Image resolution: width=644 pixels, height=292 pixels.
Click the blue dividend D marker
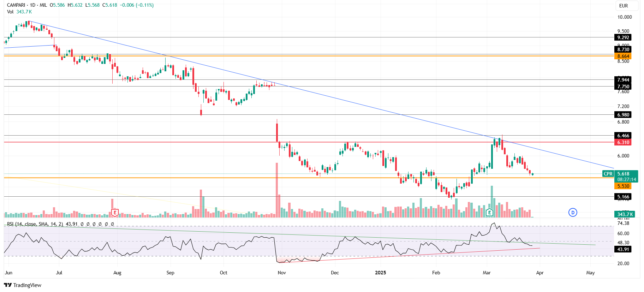(x=573, y=212)
